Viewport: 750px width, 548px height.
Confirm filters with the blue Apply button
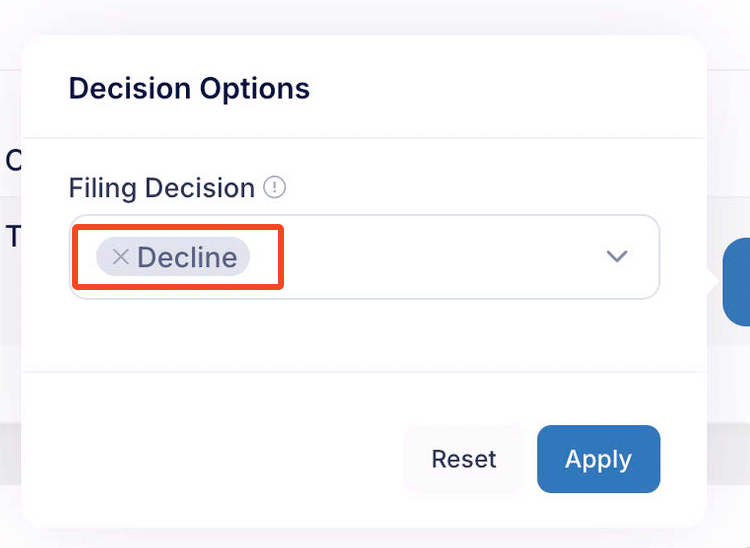tap(598, 459)
